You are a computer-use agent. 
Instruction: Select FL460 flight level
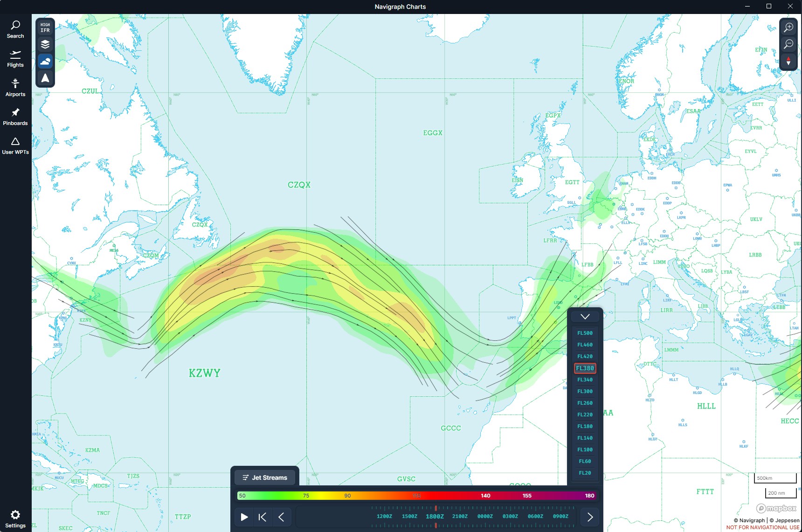pos(585,345)
